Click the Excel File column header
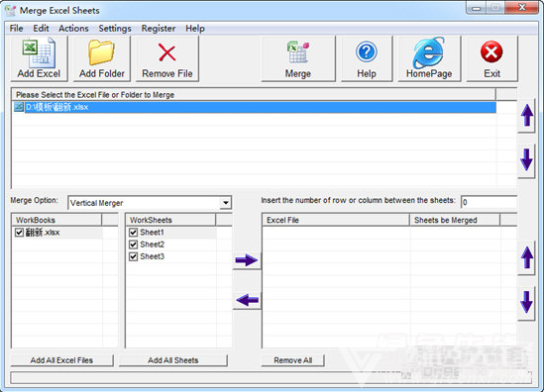Image resolution: width=544 pixels, height=392 pixels. click(336, 220)
